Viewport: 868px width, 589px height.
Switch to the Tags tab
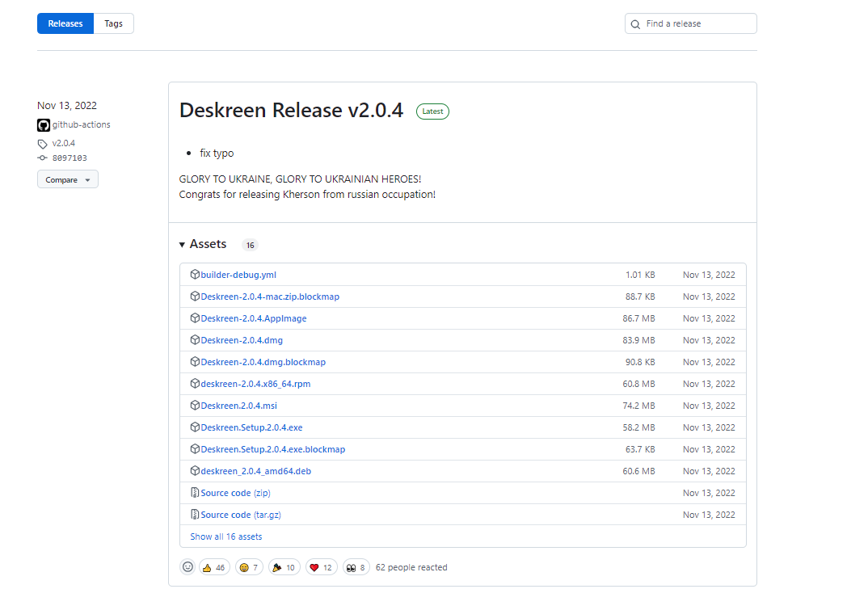pos(113,23)
